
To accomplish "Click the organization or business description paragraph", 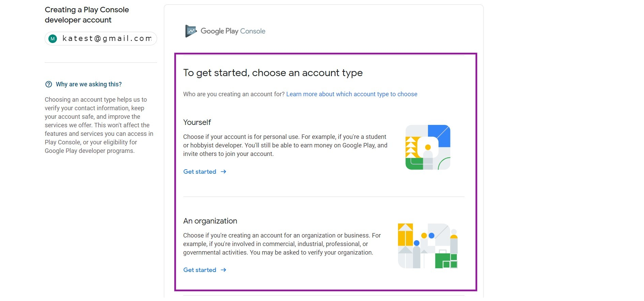I will click(x=282, y=244).
